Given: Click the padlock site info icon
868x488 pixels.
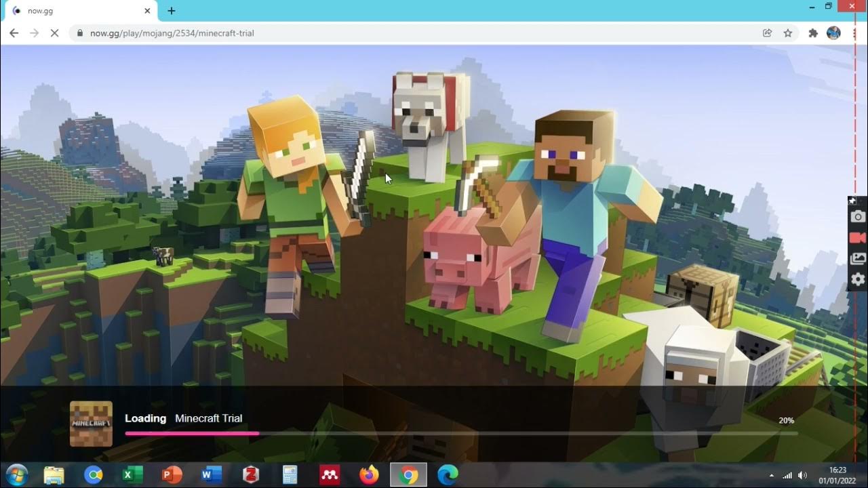Looking at the screenshot, I should click(x=80, y=33).
